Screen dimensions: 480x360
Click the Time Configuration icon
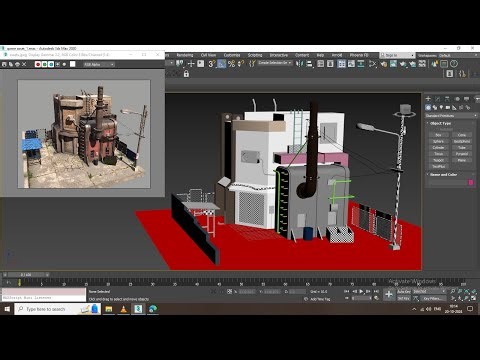(376, 298)
